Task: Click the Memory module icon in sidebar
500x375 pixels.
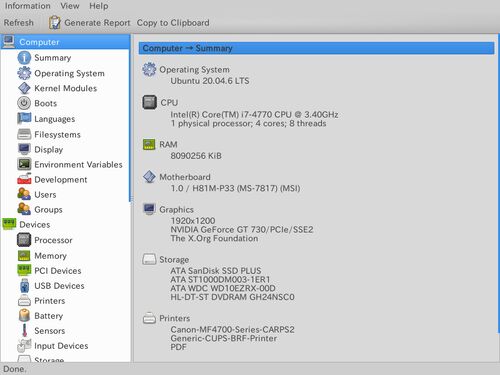Action: click(x=24, y=255)
